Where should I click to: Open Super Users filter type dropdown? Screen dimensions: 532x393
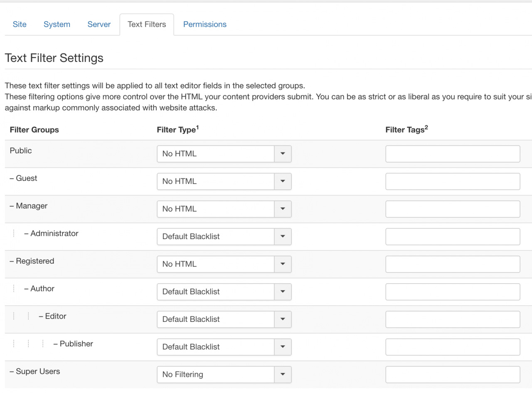point(224,374)
